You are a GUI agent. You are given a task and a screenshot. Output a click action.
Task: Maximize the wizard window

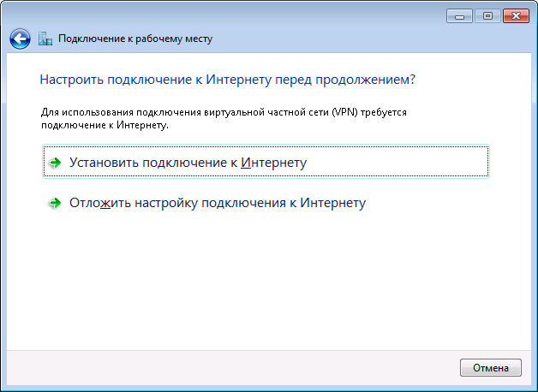pyautogui.click(x=487, y=15)
